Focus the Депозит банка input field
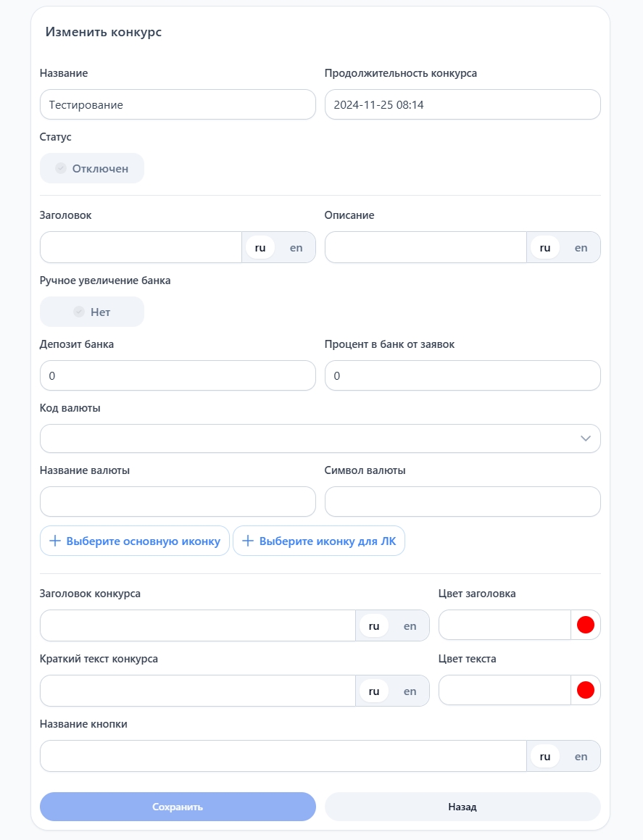The image size is (643, 840). [178, 375]
